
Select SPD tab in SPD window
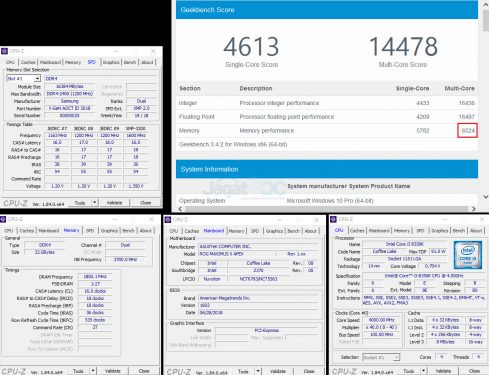point(91,62)
